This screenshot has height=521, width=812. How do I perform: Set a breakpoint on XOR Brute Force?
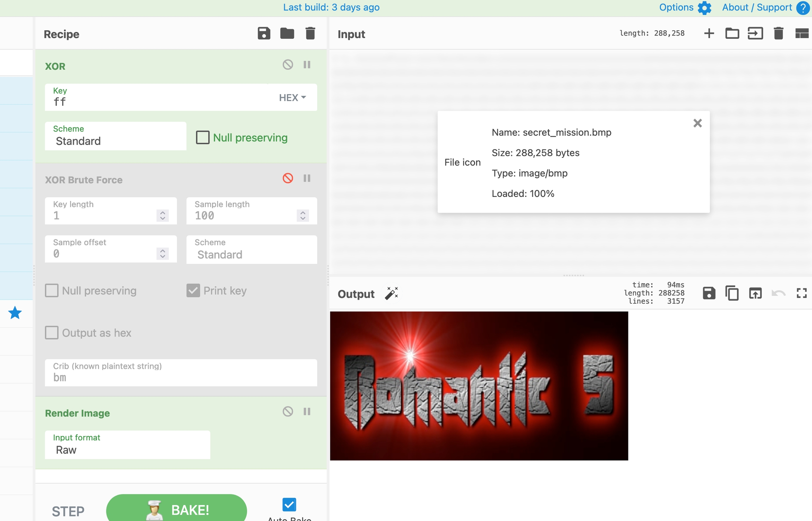pos(307,178)
